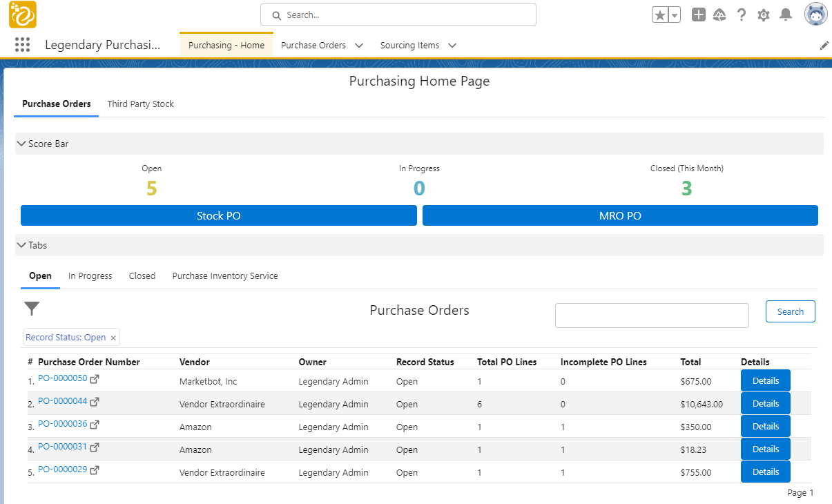Image resolution: width=832 pixels, height=504 pixels.
Task: Open the Help question mark icon
Action: pos(742,15)
